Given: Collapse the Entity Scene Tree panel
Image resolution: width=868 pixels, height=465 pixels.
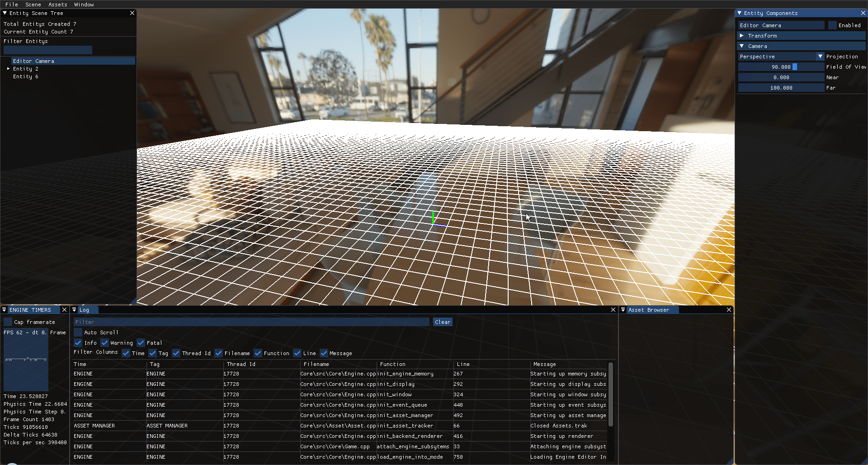Looking at the screenshot, I should coord(5,13).
